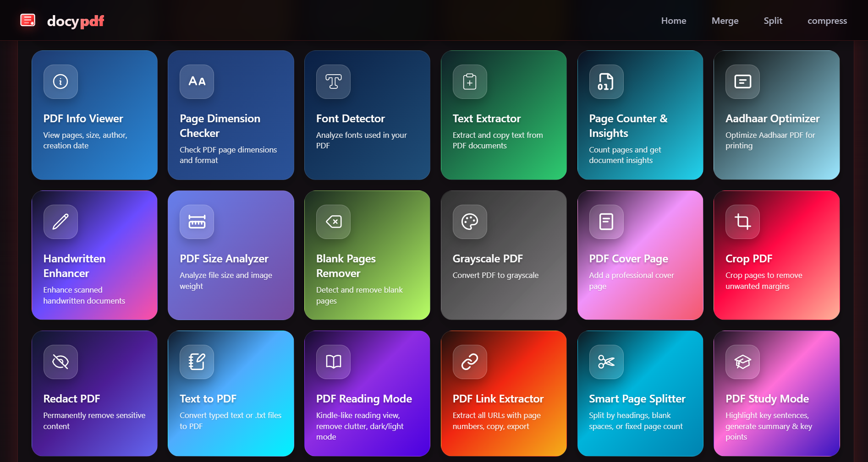
Task: Click the Redact PDF hidden-eye icon
Action: coord(60,362)
